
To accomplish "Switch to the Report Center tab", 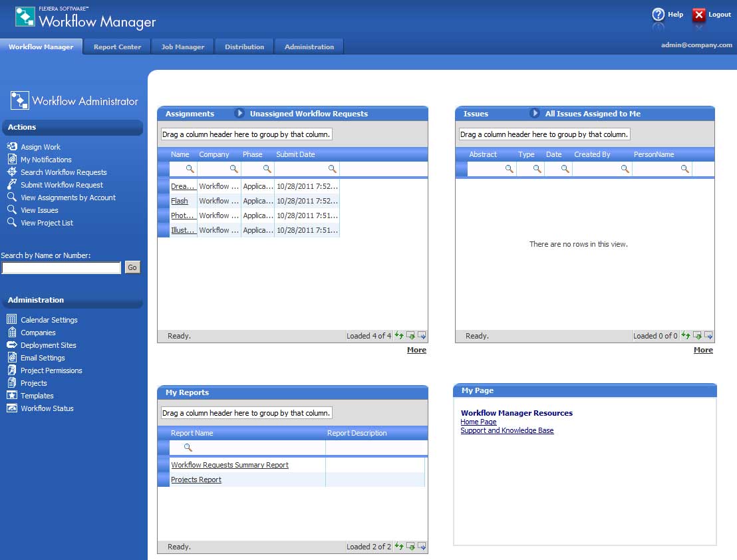I will click(x=117, y=47).
